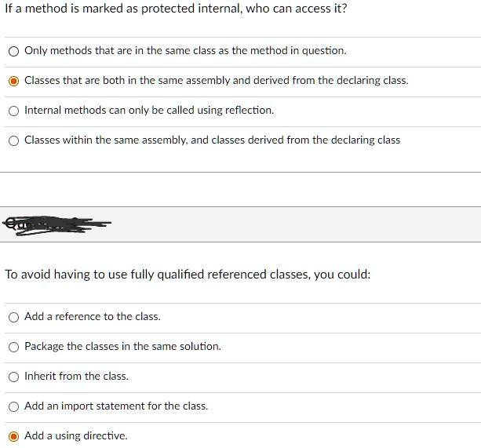Select radio for 'Classes within the same assembly' option

[13, 140]
